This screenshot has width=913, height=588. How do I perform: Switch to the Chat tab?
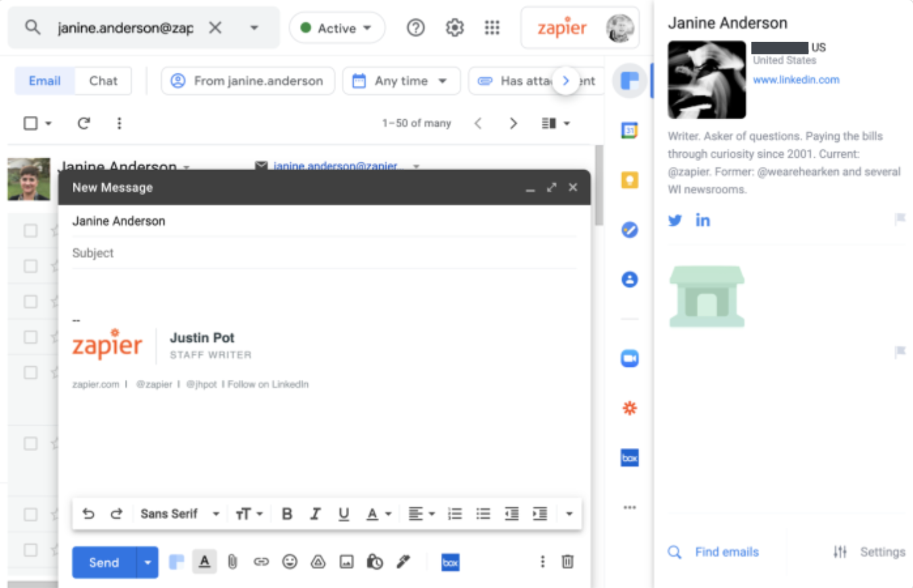coord(103,81)
